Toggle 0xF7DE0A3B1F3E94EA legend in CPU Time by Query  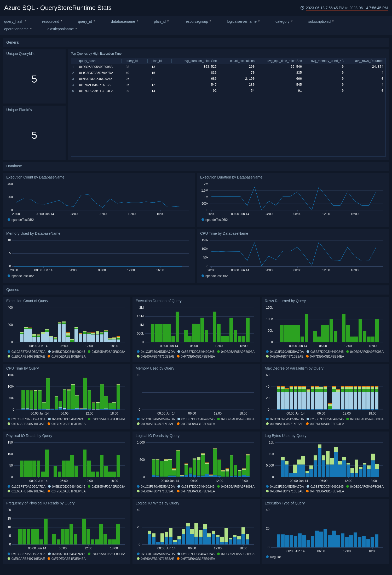[67, 424]
